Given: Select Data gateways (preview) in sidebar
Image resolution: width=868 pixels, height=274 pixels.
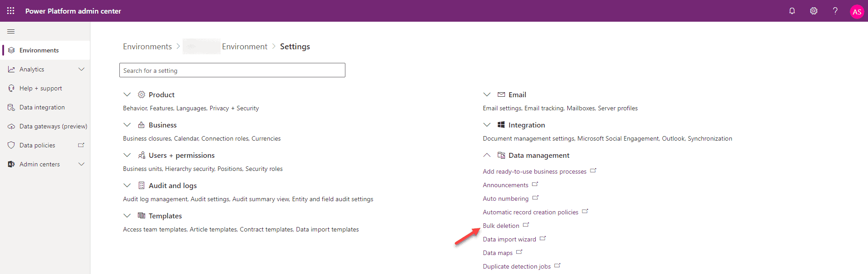Looking at the screenshot, I should point(45,126).
